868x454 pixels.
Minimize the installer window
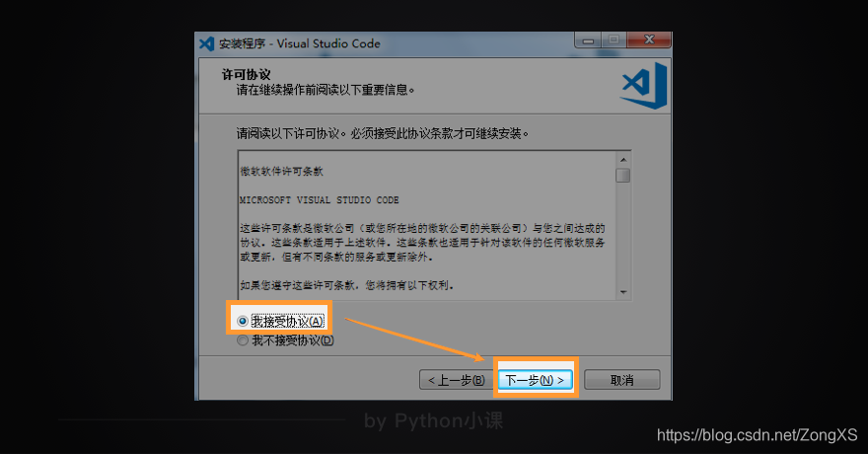pyautogui.click(x=588, y=39)
